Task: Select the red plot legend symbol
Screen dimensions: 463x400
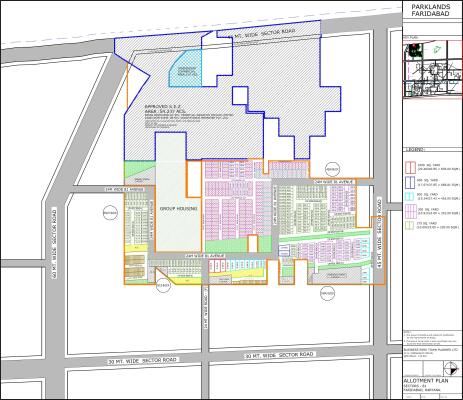Action: point(410,167)
